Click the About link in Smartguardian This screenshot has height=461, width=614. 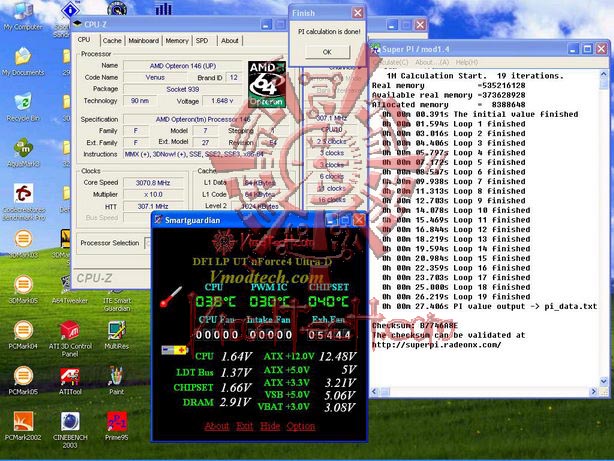point(217,426)
